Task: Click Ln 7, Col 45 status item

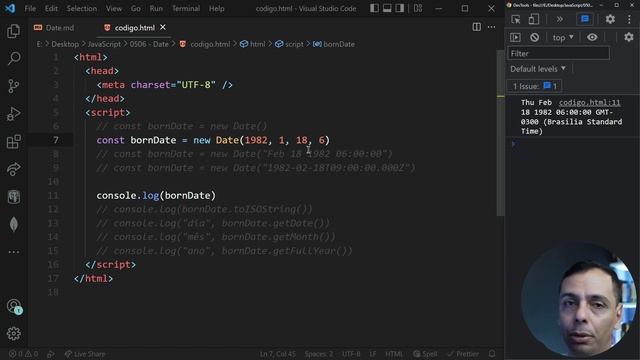Action: click(x=278, y=354)
